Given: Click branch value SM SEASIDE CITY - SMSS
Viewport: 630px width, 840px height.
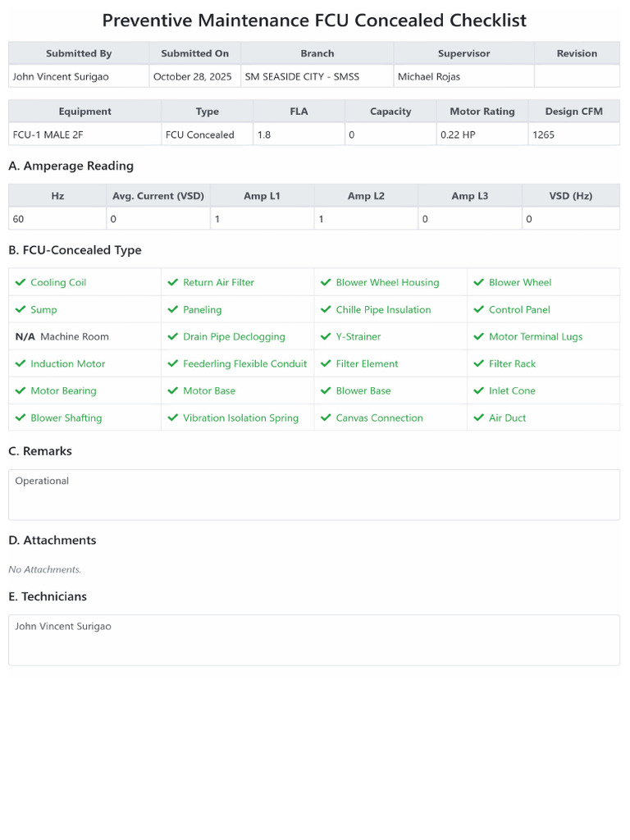Looking at the screenshot, I should 302,76.
